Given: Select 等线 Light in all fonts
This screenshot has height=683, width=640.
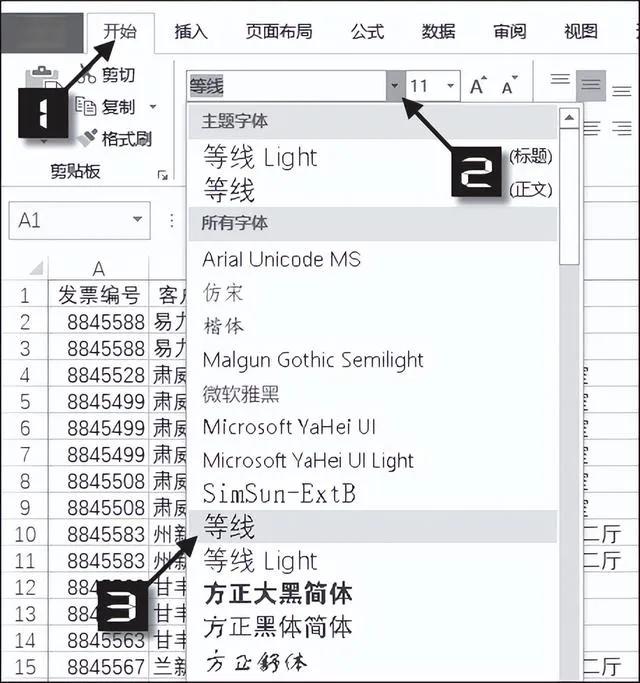Looking at the screenshot, I should click(372, 561).
